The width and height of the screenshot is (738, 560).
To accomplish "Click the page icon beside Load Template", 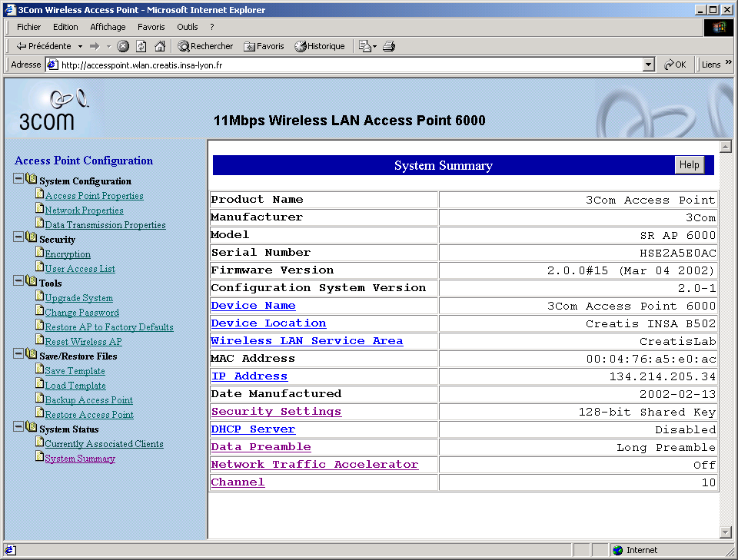I will pyautogui.click(x=40, y=383).
